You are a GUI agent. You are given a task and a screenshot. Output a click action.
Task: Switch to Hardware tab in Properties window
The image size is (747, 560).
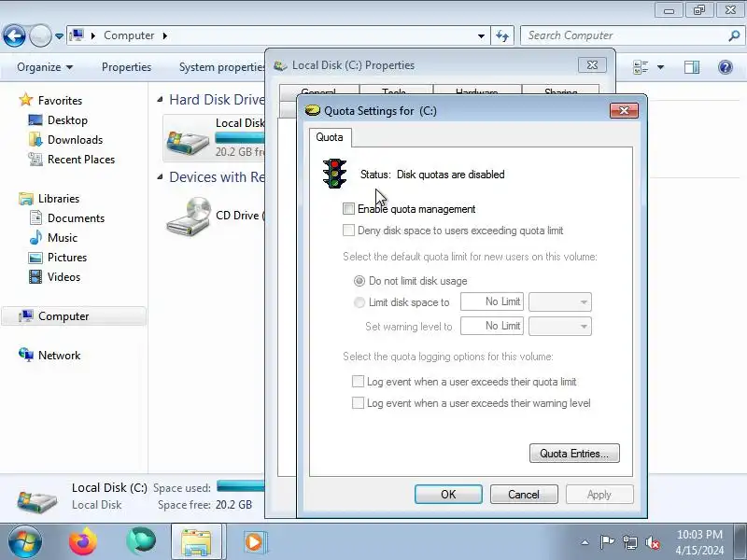pos(477,91)
